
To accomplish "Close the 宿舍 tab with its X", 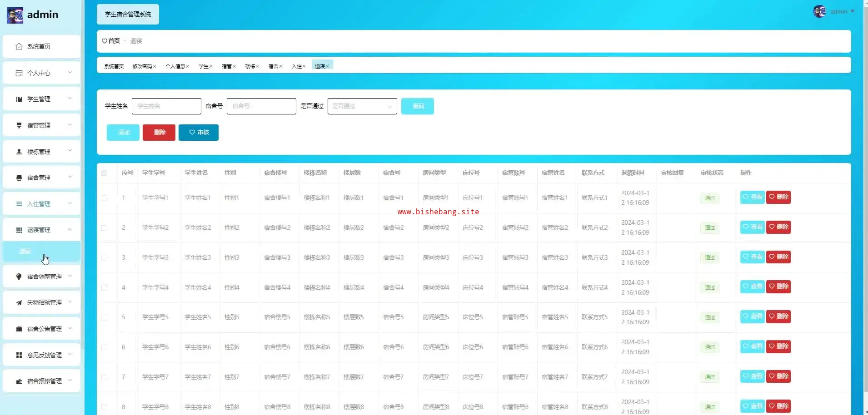I will pos(281,66).
